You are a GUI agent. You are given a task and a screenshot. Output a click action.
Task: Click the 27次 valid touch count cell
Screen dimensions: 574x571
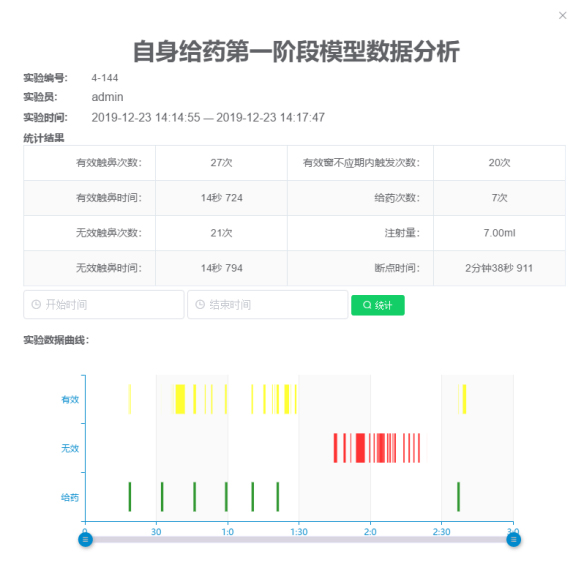click(221, 163)
